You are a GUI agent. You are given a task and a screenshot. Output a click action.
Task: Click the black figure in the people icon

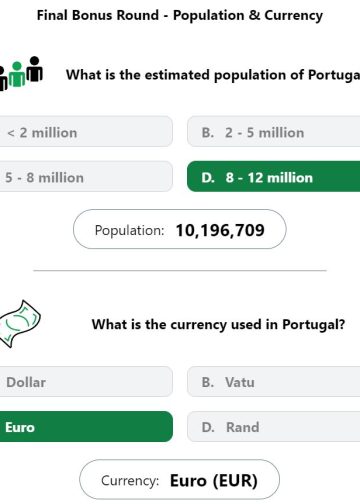coord(34,69)
